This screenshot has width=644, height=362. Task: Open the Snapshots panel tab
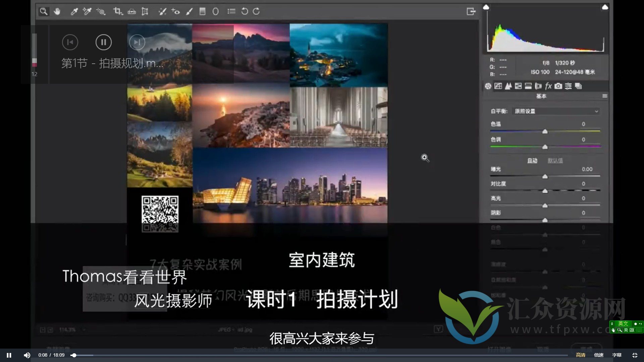point(578,86)
